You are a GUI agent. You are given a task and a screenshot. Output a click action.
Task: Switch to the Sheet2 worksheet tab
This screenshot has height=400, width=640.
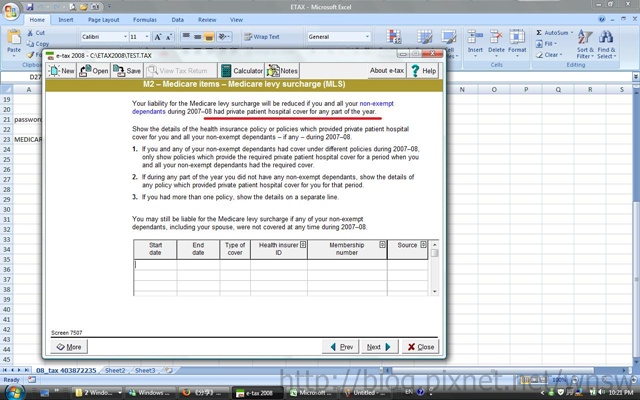click(x=115, y=371)
